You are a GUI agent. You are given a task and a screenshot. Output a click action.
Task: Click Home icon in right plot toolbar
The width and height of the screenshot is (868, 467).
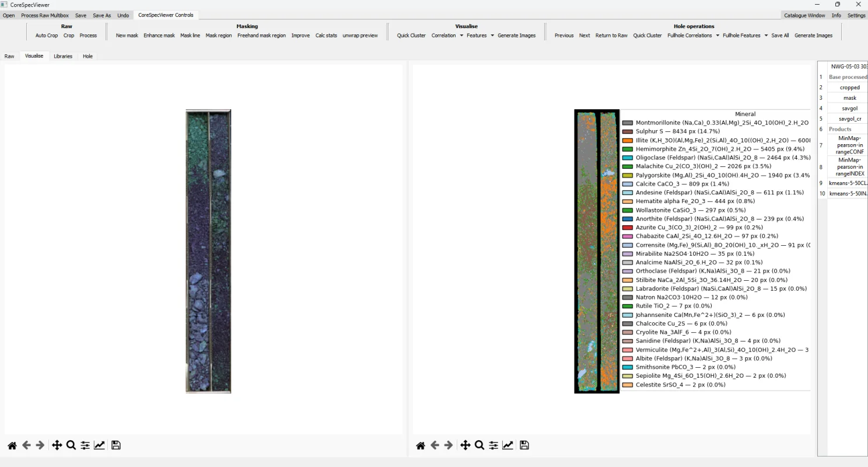click(421, 445)
